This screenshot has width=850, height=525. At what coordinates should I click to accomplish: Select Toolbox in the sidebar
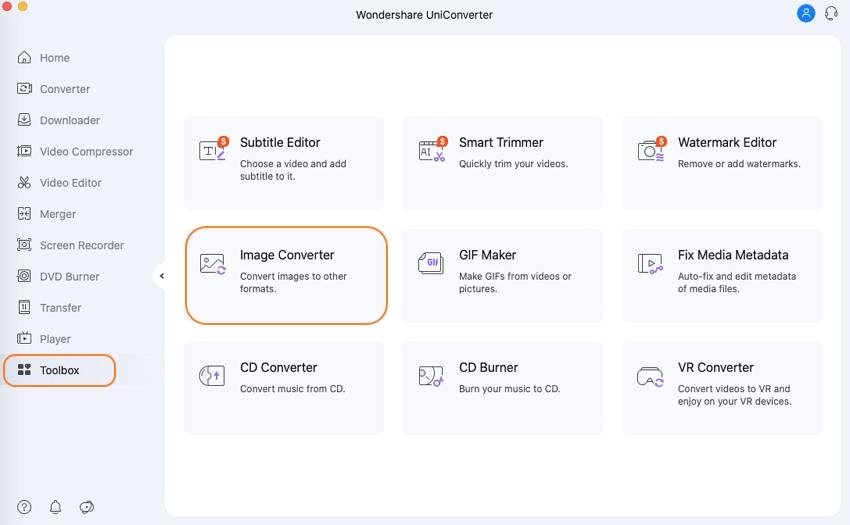click(x=59, y=370)
